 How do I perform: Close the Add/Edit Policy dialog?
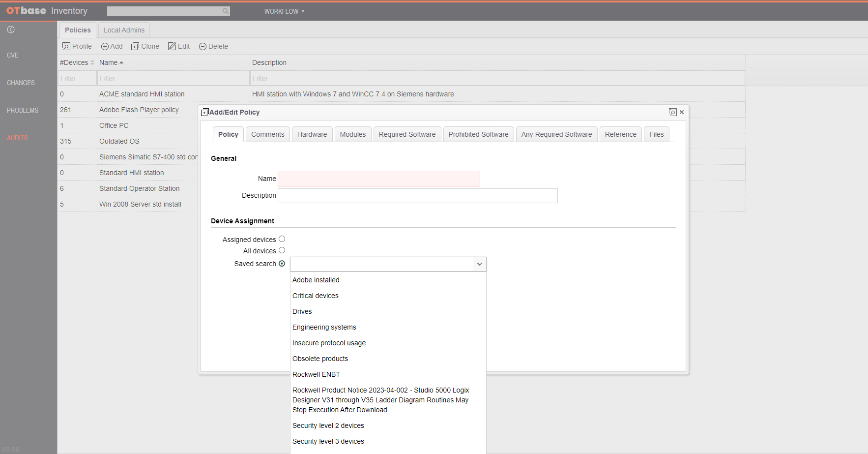(682, 112)
